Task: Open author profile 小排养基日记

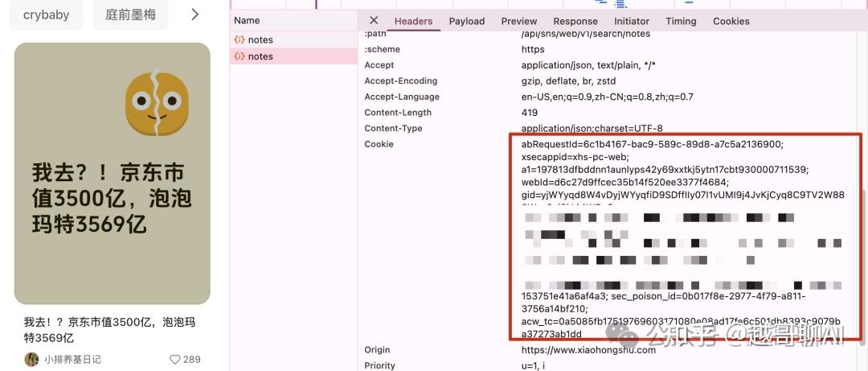Action: click(x=73, y=360)
